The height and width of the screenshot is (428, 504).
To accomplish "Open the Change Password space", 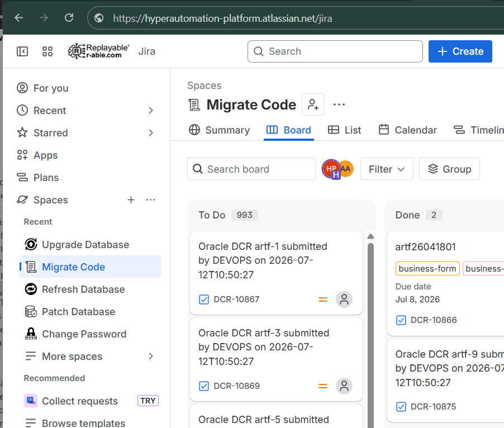I will 91,334.
